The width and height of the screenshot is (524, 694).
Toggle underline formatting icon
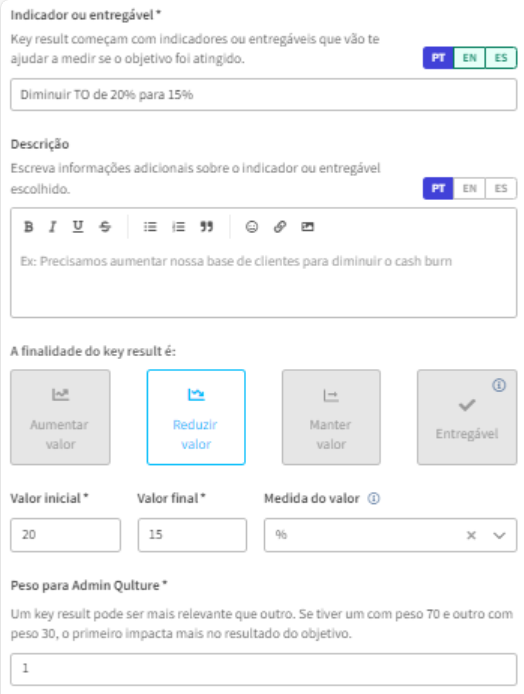(x=78, y=227)
